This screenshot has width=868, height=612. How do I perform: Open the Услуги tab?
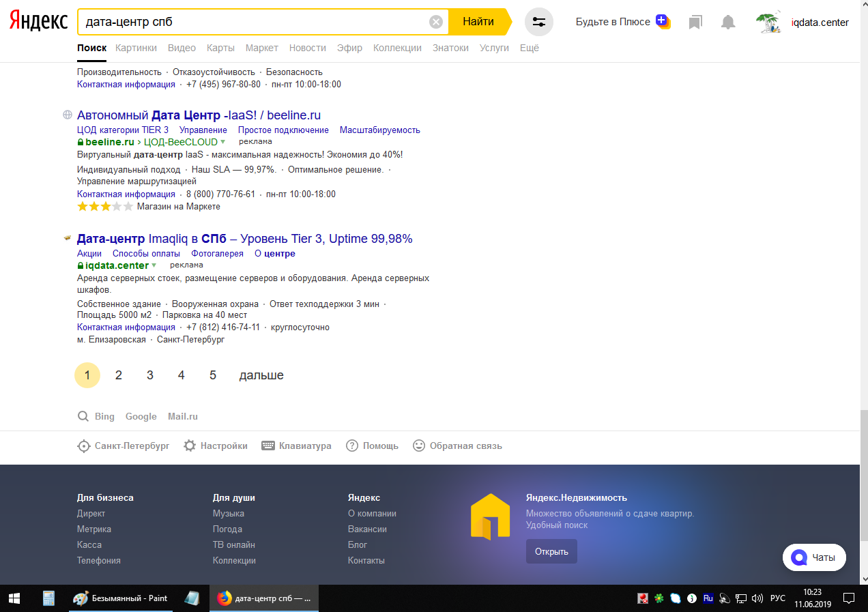coord(494,48)
